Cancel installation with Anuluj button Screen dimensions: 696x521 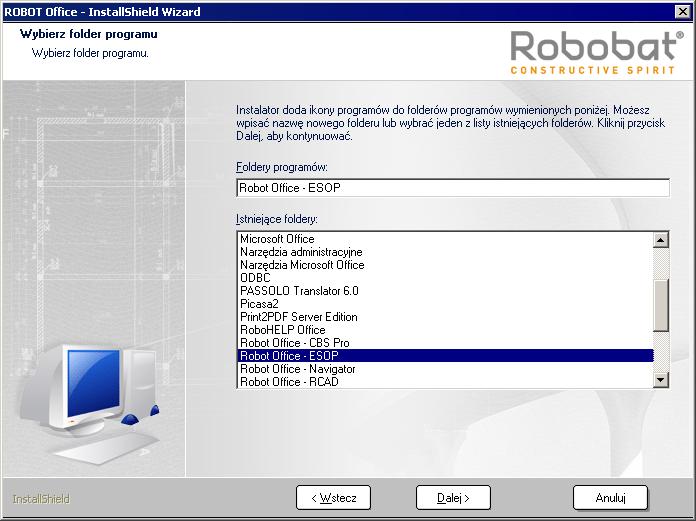click(x=610, y=497)
